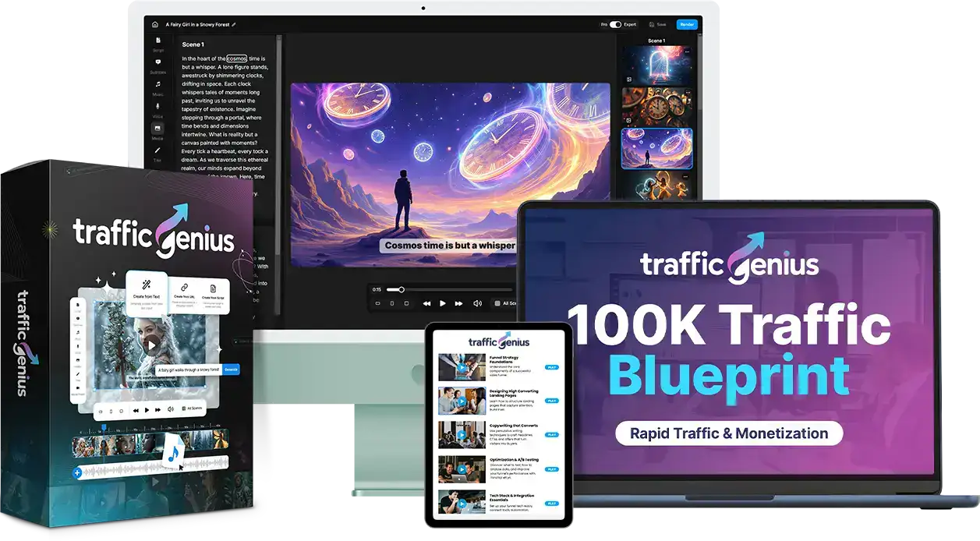Play Optimization & A/B Testing lesson on tablet
Viewport: 980px width, 541px height.
[552, 469]
